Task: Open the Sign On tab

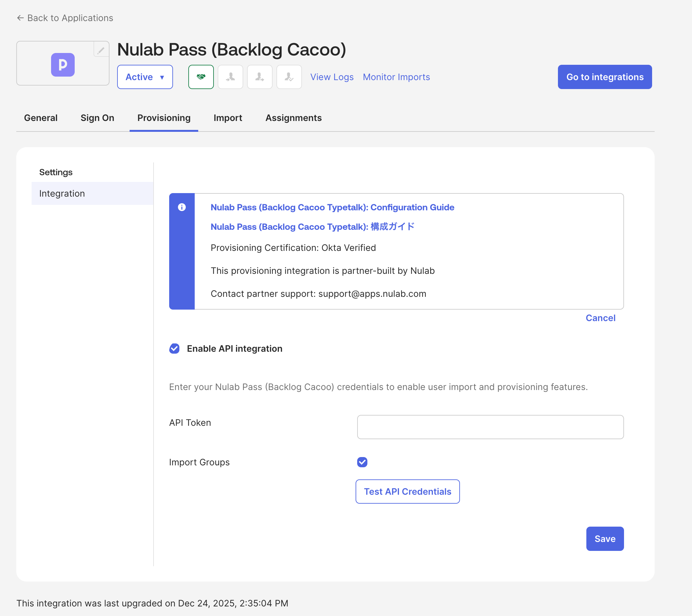Action: [x=97, y=118]
